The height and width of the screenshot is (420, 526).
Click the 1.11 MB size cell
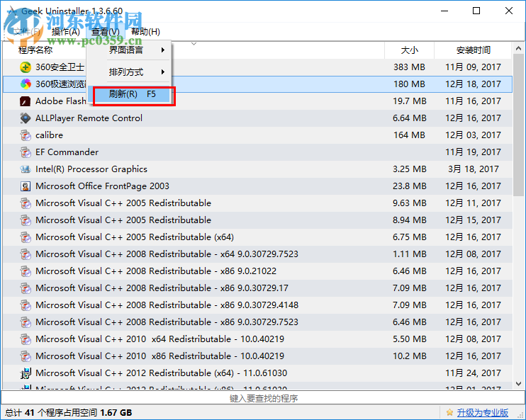(x=409, y=254)
